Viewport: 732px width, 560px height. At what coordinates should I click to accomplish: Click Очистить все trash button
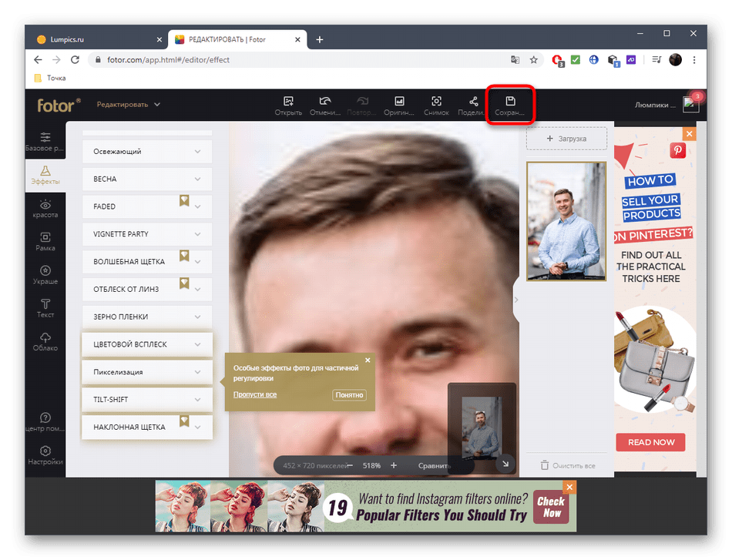568,466
